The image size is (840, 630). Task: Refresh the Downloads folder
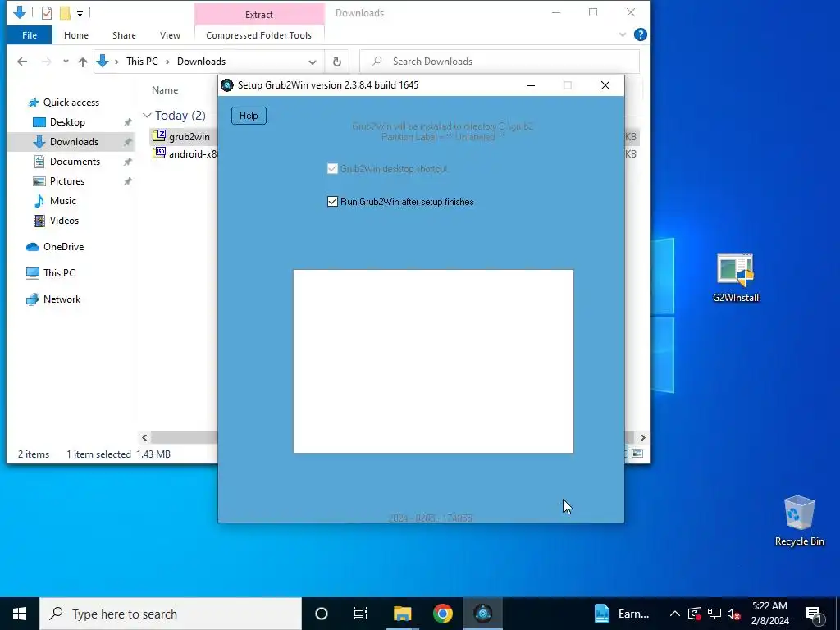point(337,62)
